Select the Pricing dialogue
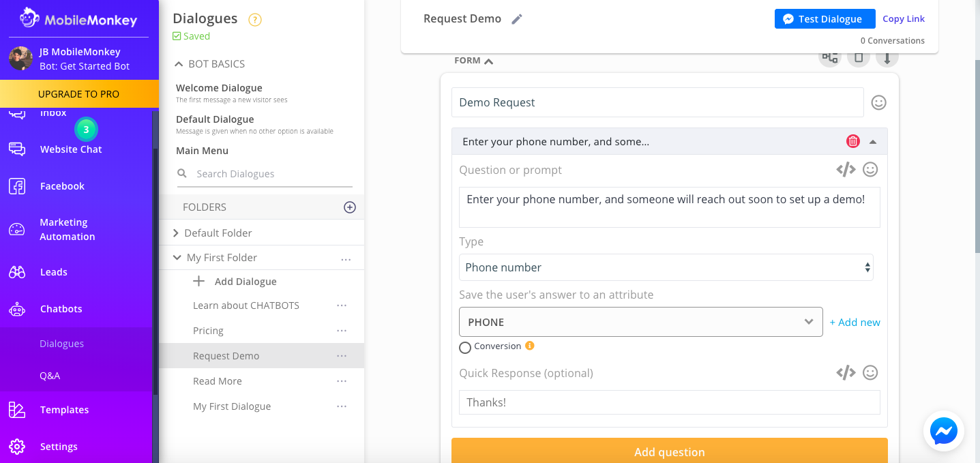This screenshot has width=980, height=463. pyautogui.click(x=208, y=330)
